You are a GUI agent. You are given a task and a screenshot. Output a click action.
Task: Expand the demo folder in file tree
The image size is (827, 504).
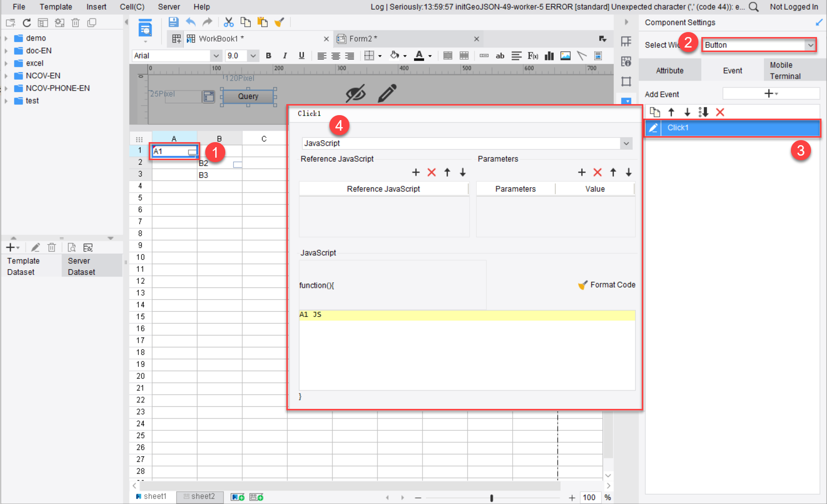pos(6,38)
